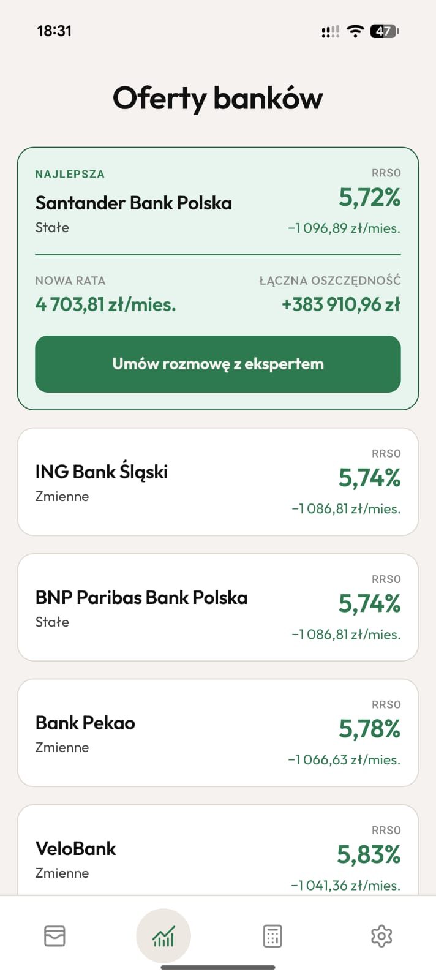
Task: Open the Bank Pekao offer card
Action: pyautogui.click(x=218, y=733)
